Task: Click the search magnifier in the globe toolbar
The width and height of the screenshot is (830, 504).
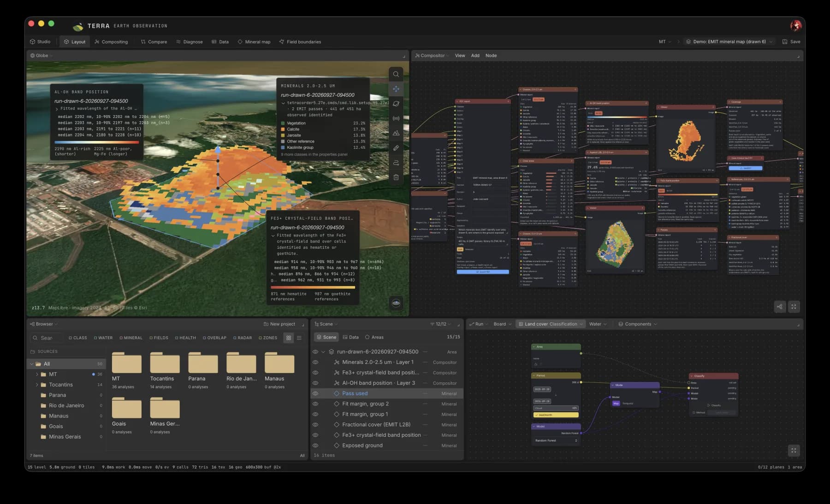Action: (x=396, y=74)
